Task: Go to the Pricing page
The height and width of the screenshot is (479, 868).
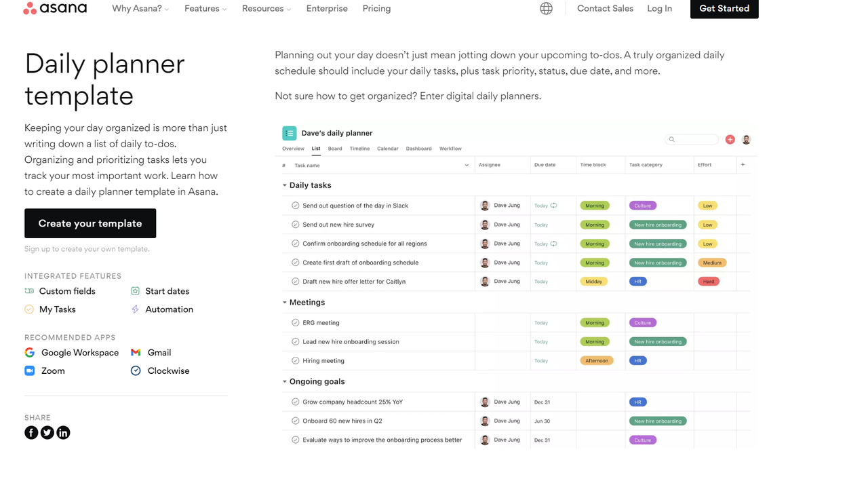Action: click(376, 9)
